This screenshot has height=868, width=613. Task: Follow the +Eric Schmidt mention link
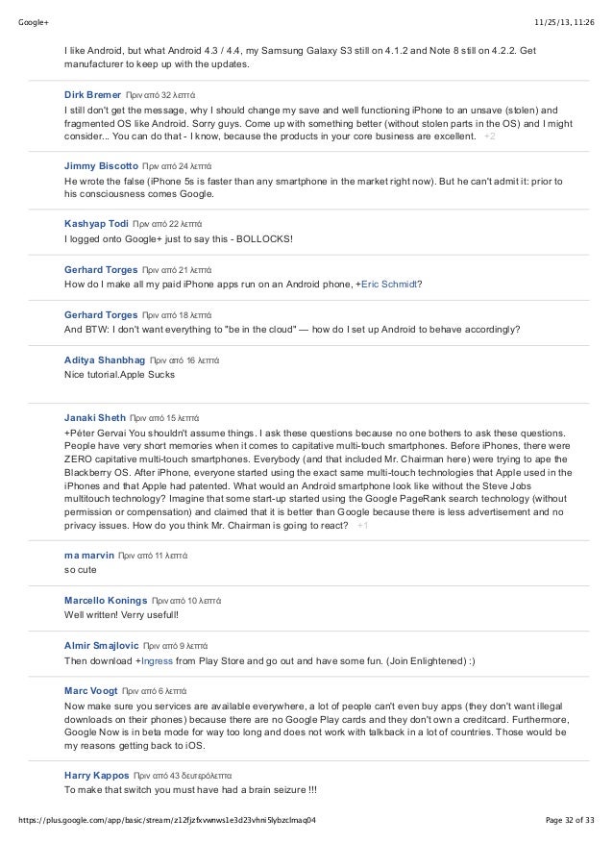[389, 285]
